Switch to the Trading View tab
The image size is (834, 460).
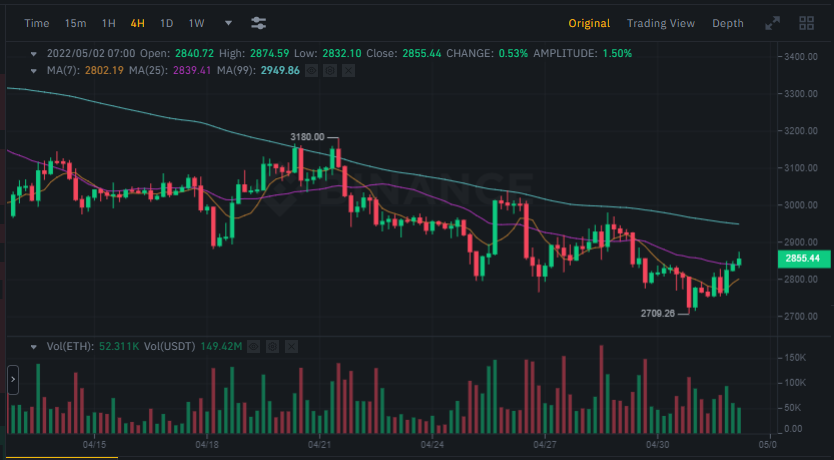click(660, 23)
